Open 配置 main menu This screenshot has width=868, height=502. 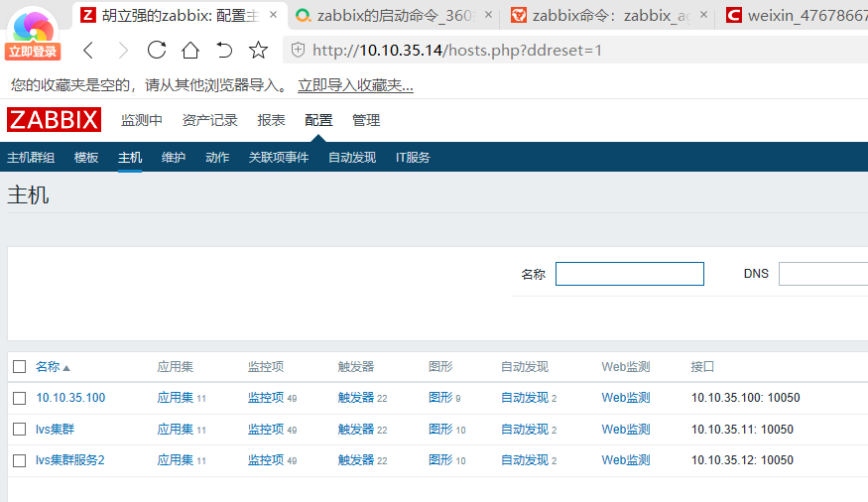(318, 120)
